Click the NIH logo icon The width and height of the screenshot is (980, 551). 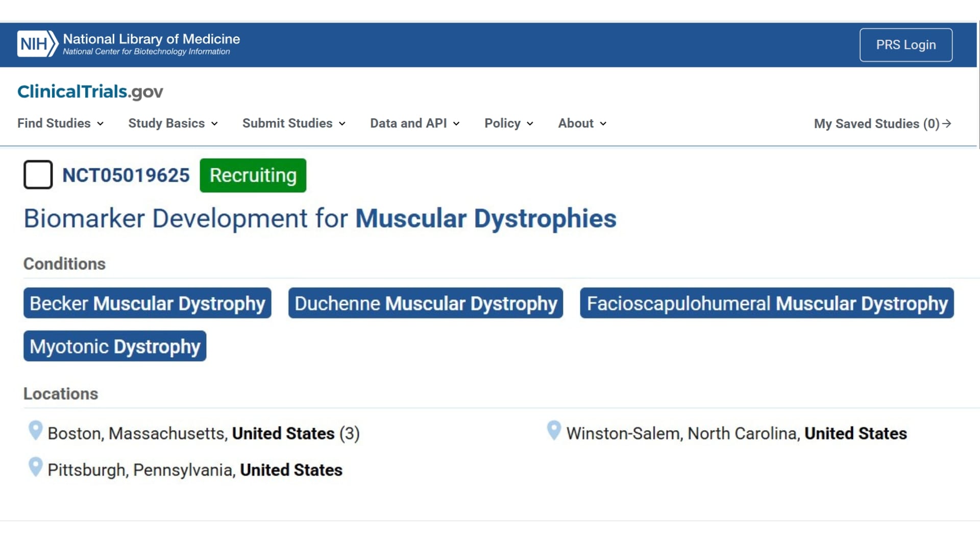[37, 44]
